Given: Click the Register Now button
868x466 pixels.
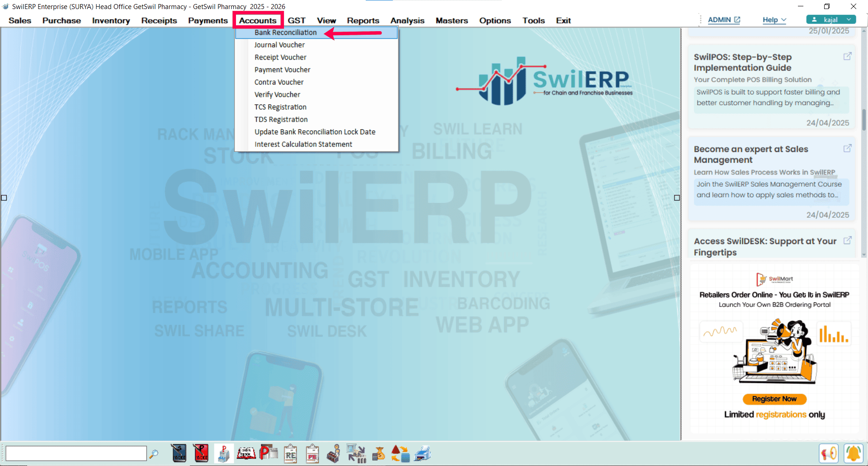Looking at the screenshot, I should 774,399.
